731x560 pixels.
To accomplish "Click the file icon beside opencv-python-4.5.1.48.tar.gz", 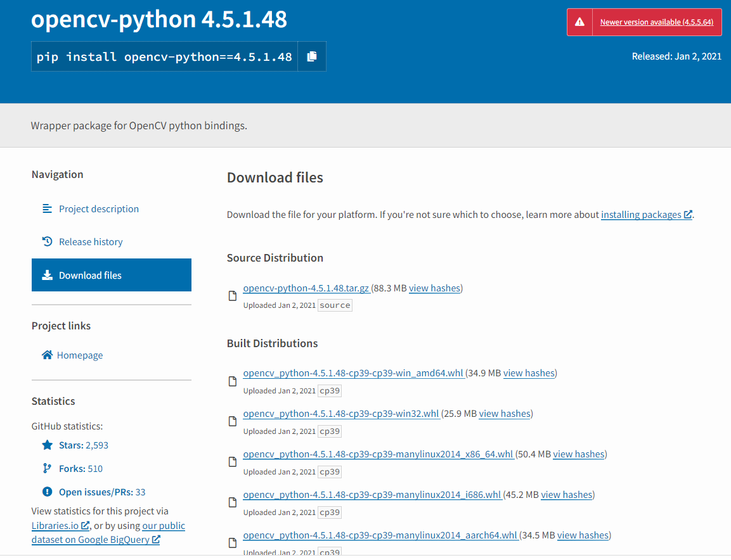I will 232,295.
